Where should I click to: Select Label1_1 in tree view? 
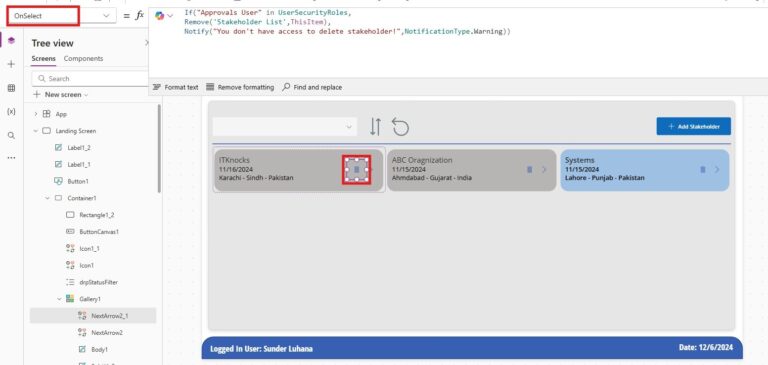tap(79, 165)
